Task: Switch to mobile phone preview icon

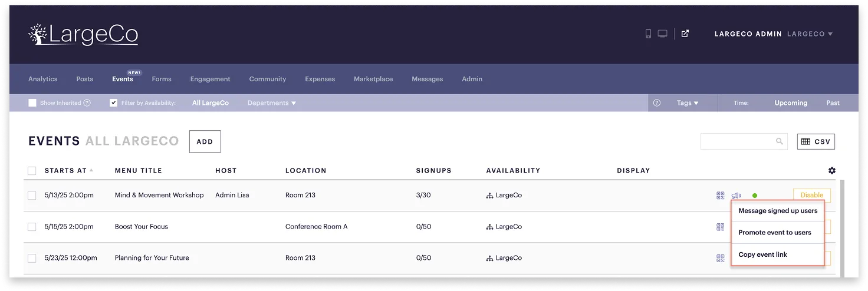Action: [648, 34]
